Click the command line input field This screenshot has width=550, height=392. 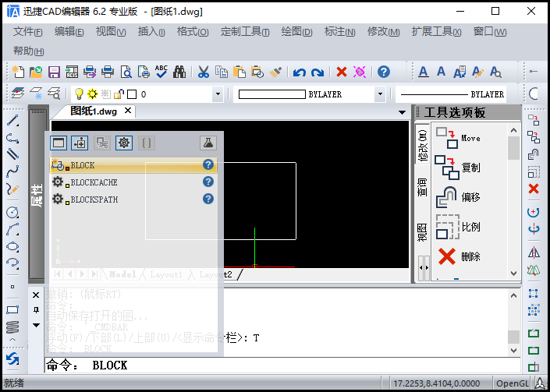pos(282,365)
